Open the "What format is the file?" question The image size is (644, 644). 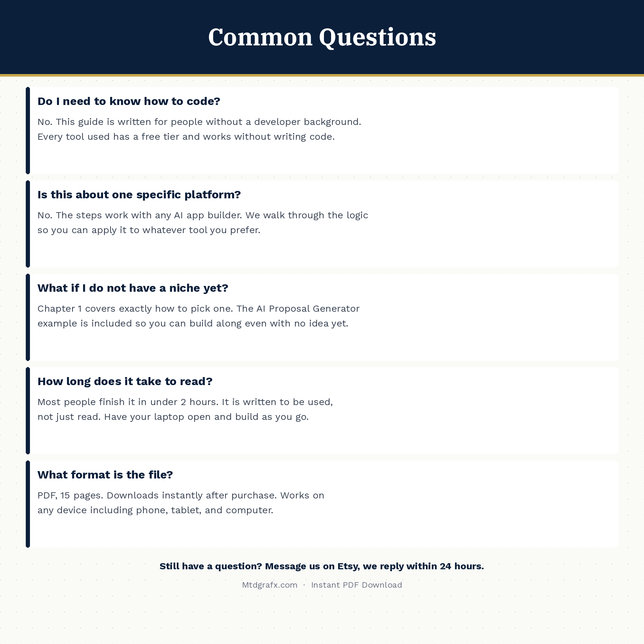pos(105,475)
